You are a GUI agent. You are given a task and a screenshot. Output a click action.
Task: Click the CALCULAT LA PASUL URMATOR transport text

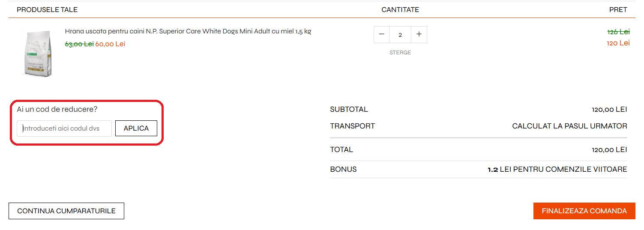(569, 126)
